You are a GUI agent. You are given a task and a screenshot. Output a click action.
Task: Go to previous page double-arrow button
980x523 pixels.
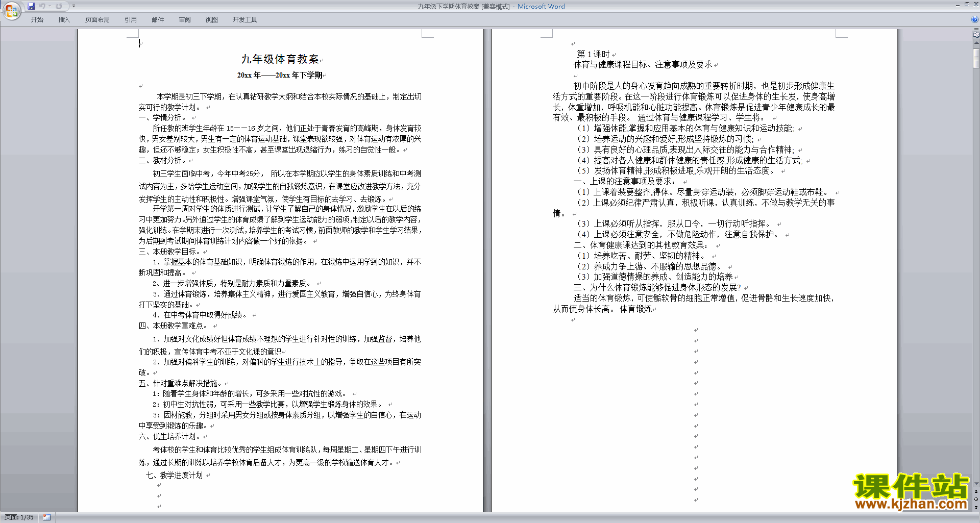coord(976,492)
